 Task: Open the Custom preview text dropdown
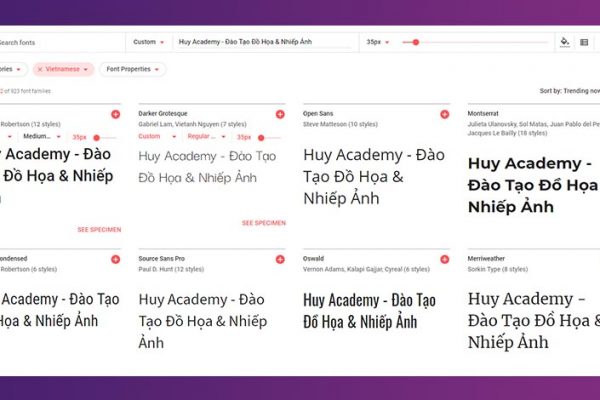pyautogui.click(x=148, y=42)
